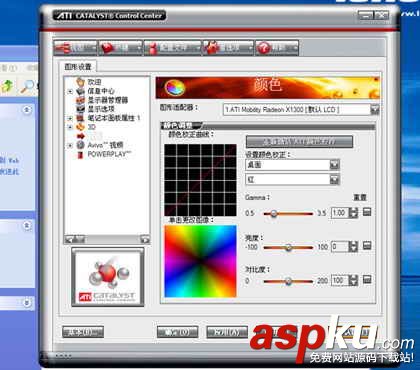Open the Preferences toolbar button with red figure
420x370 pixels.
click(x=228, y=48)
